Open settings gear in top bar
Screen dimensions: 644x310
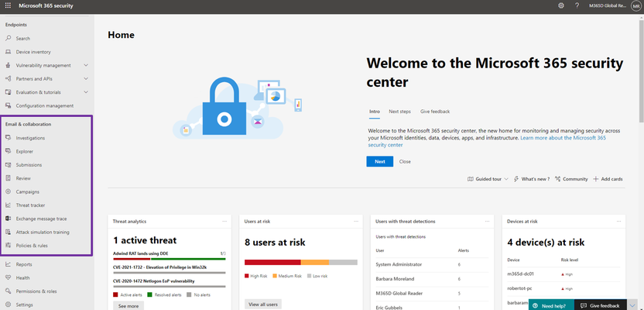pyautogui.click(x=561, y=5)
